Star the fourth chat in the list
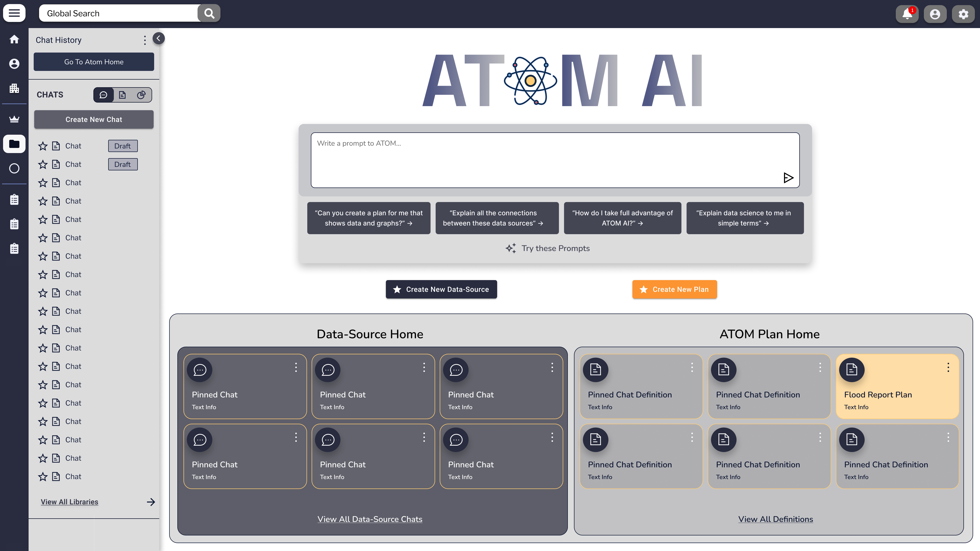The image size is (980, 551). pyautogui.click(x=43, y=201)
